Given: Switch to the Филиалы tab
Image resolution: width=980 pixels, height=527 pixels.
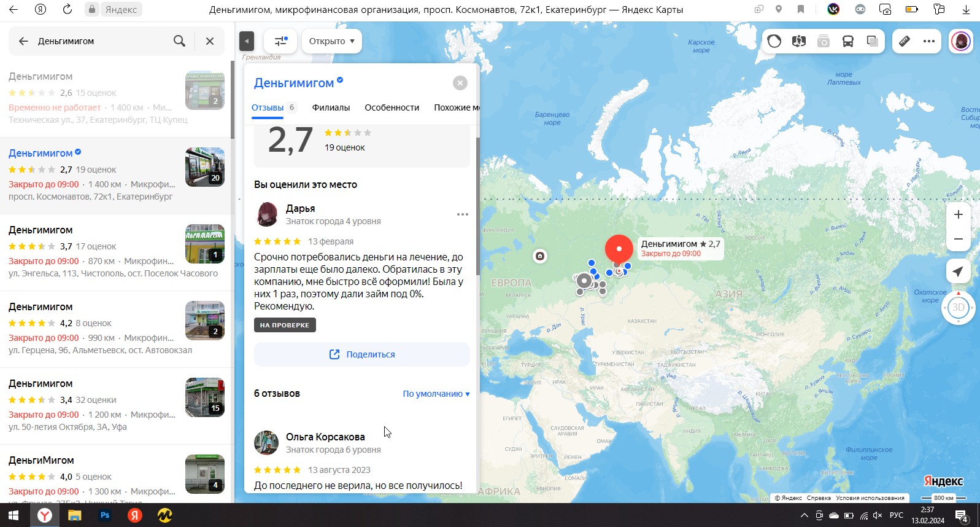Looking at the screenshot, I should (331, 107).
